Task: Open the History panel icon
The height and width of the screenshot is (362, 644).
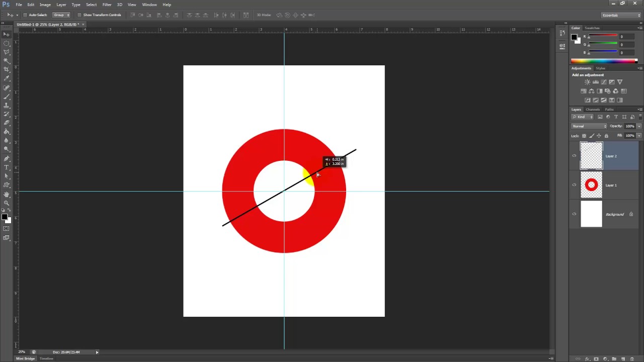Action: [562, 33]
